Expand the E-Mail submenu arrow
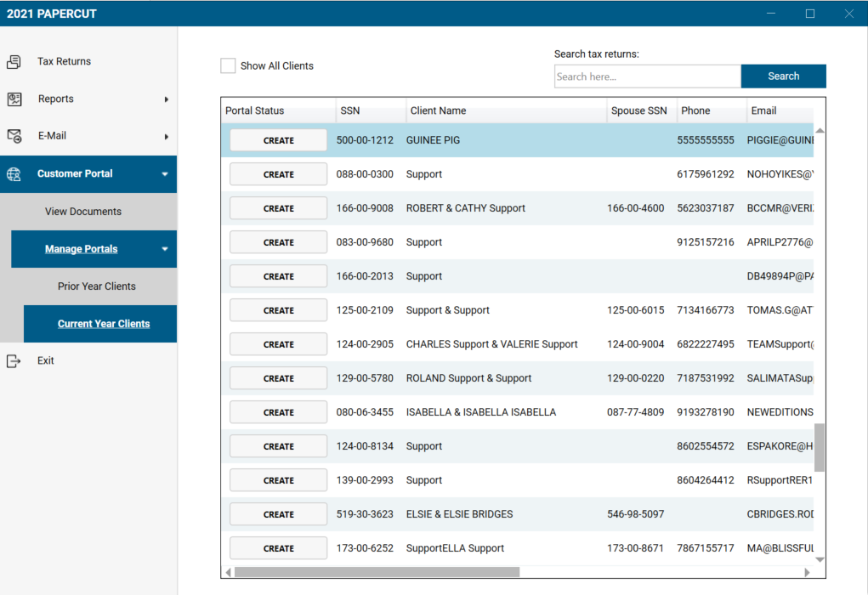868x595 pixels. tap(166, 137)
